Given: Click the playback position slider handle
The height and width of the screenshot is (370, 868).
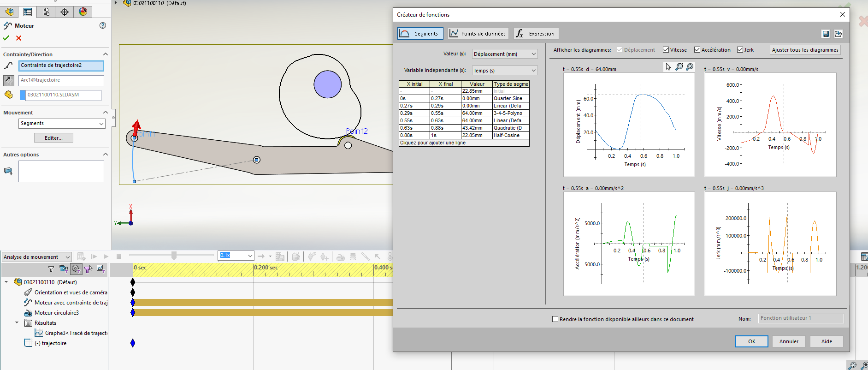Looking at the screenshot, I should 174,256.
